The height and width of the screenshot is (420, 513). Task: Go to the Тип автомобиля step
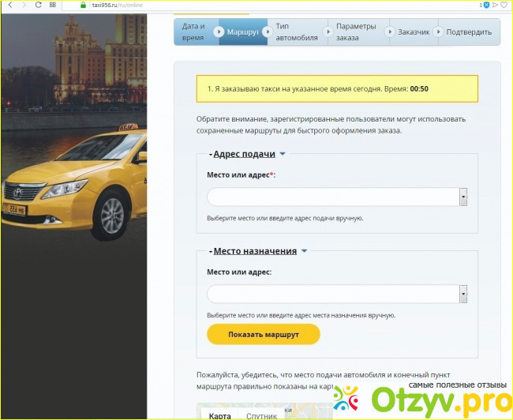tap(296, 32)
